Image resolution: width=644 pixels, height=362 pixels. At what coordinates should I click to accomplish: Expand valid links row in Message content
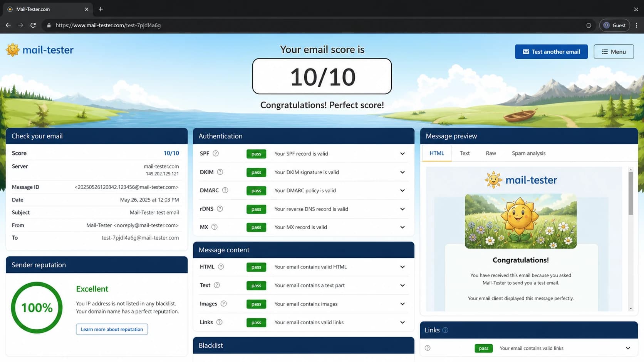click(x=402, y=322)
